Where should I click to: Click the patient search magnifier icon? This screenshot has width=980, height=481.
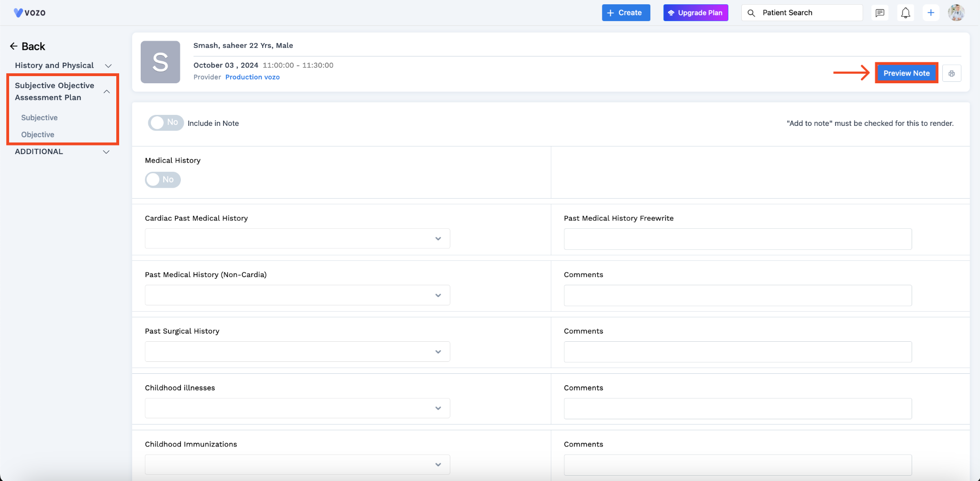point(751,13)
